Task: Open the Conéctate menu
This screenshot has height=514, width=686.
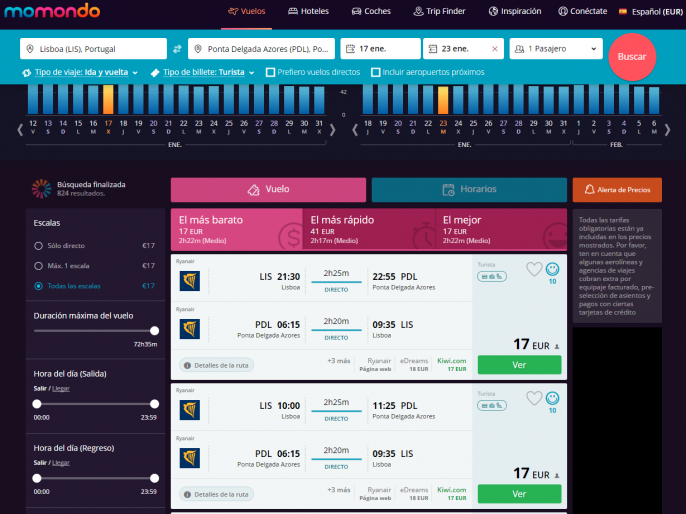Action: coord(583,11)
